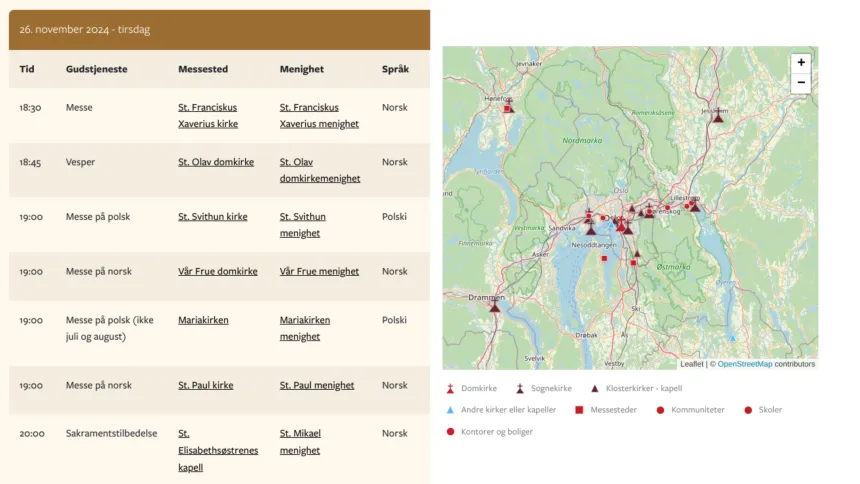Image resolution: width=860 pixels, height=484 pixels.
Task: Click the red square marker at Hønefoss
Action: (x=507, y=109)
